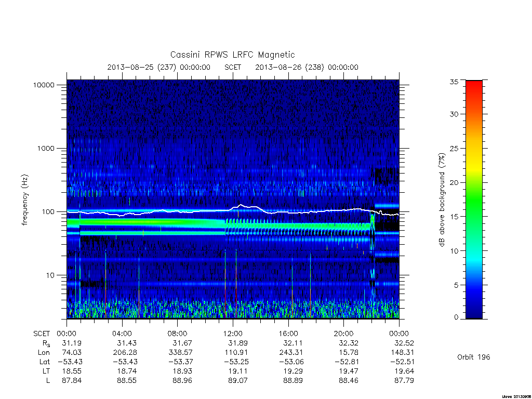The width and height of the screenshot is (532, 399).
Task: Click the LT value 18.55
Action: pos(72,371)
